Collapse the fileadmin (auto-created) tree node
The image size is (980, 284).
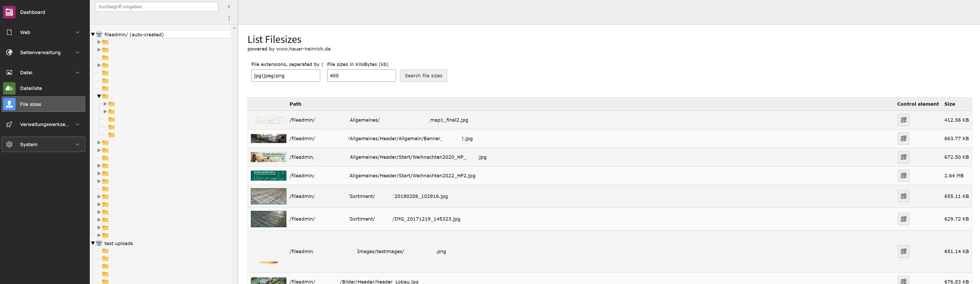click(93, 35)
